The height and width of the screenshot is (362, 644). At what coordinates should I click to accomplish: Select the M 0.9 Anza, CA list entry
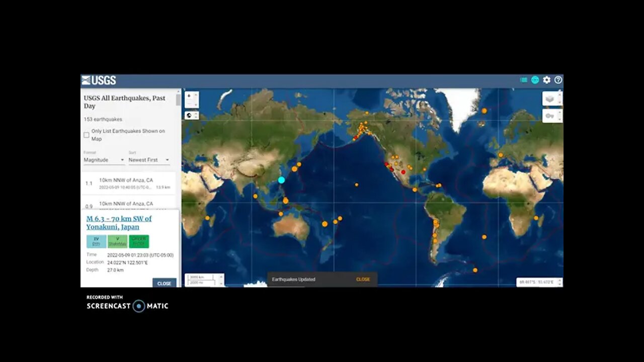tap(128, 203)
